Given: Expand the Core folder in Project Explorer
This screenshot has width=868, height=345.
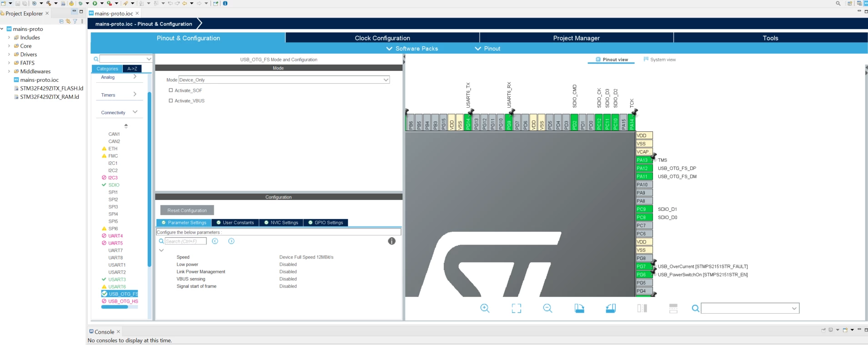Looking at the screenshot, I should click(9, 46).
